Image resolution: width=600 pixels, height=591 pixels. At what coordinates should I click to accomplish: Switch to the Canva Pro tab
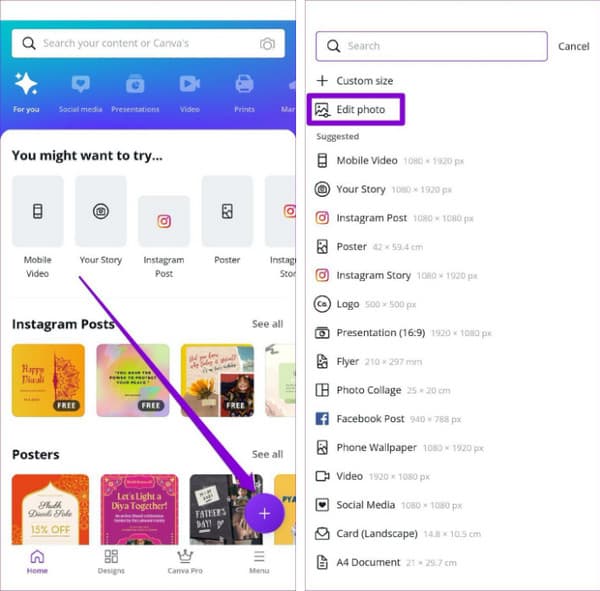[184, 562]
